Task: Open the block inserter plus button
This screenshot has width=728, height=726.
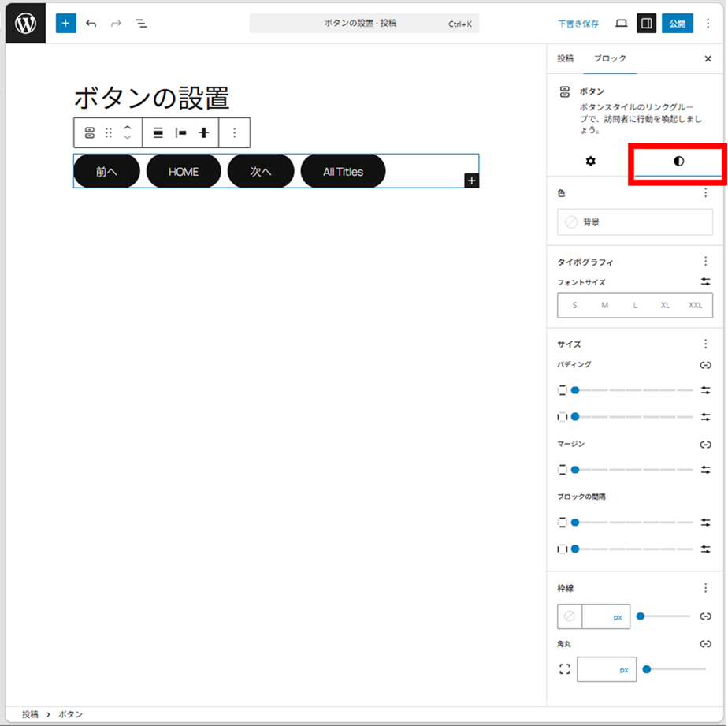Action: point(65,24)
